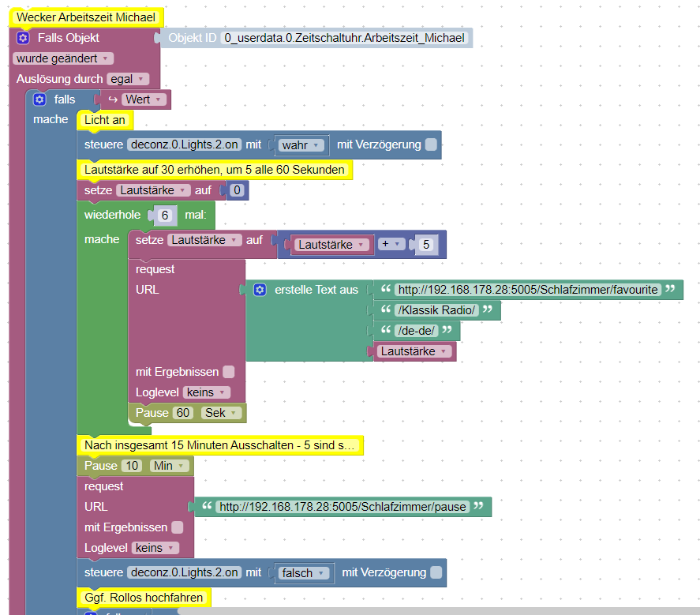Open the wurde geändert dropdown
Image resolution: width=700 pixels, height=615 pixels.
63,58
